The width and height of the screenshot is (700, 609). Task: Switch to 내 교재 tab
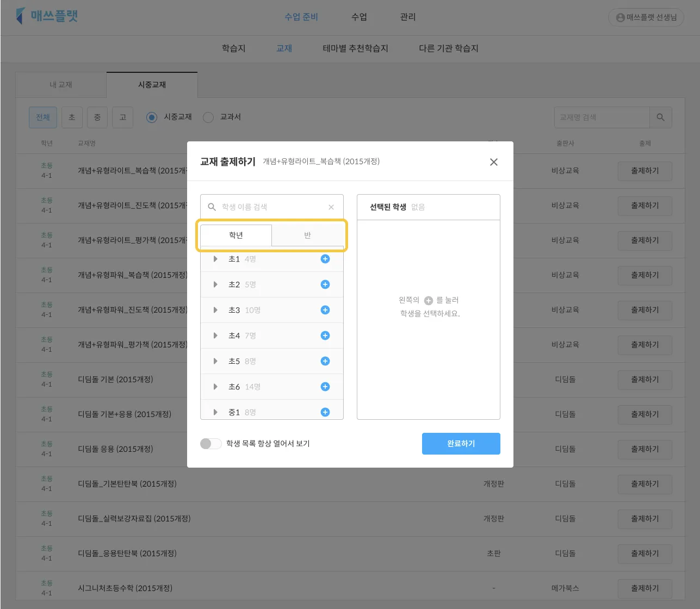tap(61, 85)
